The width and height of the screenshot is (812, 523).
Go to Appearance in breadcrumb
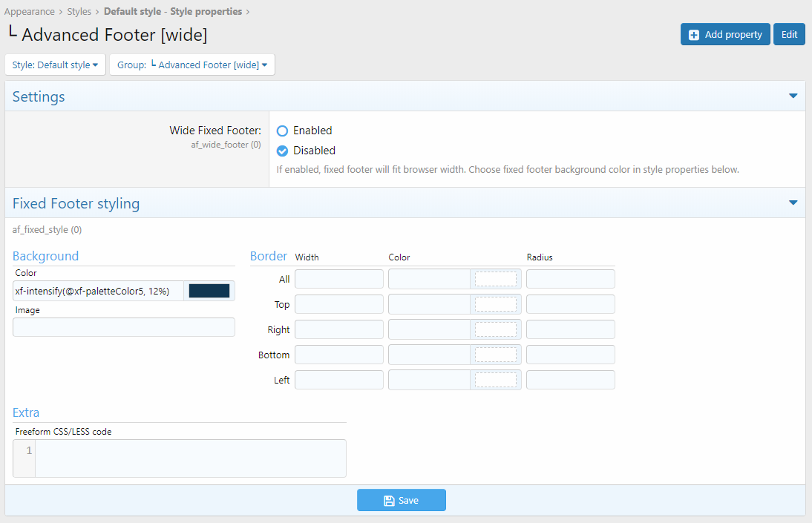[30, 12]
